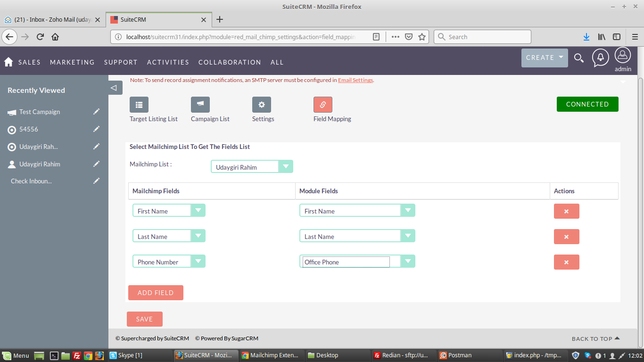This screenshot has height=362, width=644.
Task: Open the Settings gear icon
Action: coord(262,105)
